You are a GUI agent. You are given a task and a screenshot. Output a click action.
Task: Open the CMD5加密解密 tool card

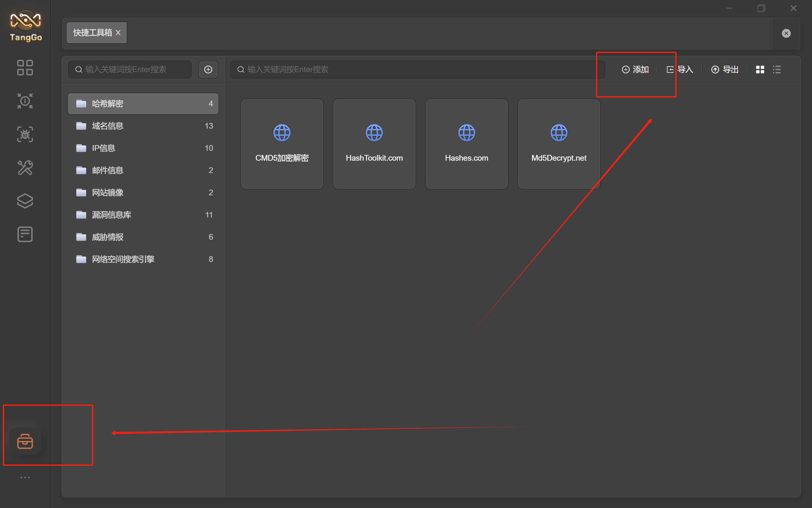(x=282, y=144)
